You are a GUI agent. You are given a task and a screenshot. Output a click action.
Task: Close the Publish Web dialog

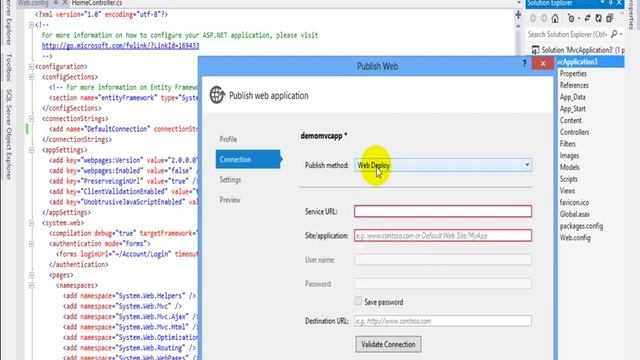pos(542,63)
